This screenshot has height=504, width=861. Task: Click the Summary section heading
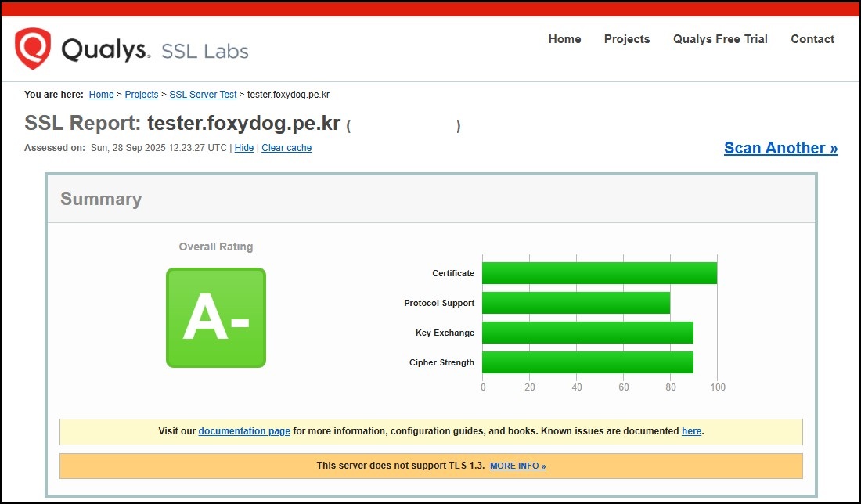click(101, 199)
